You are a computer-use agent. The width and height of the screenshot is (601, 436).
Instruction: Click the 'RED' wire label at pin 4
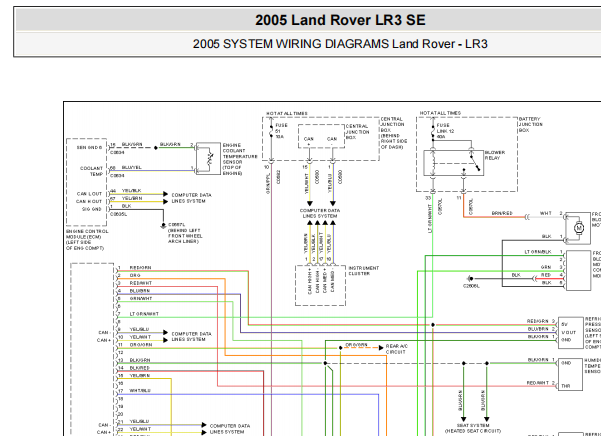tap(546, 275)
